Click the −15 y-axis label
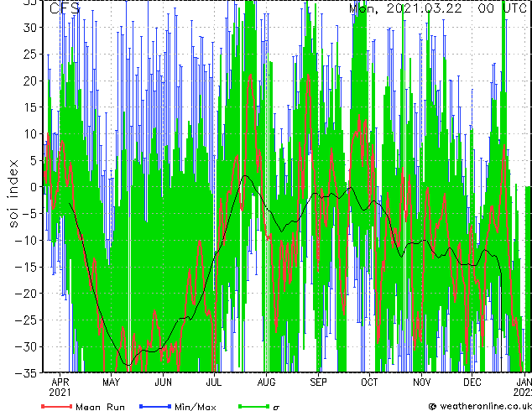 (26, 267)
